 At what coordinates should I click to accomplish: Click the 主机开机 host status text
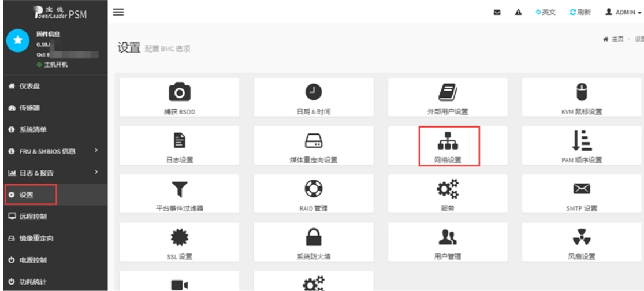(56, 65)
